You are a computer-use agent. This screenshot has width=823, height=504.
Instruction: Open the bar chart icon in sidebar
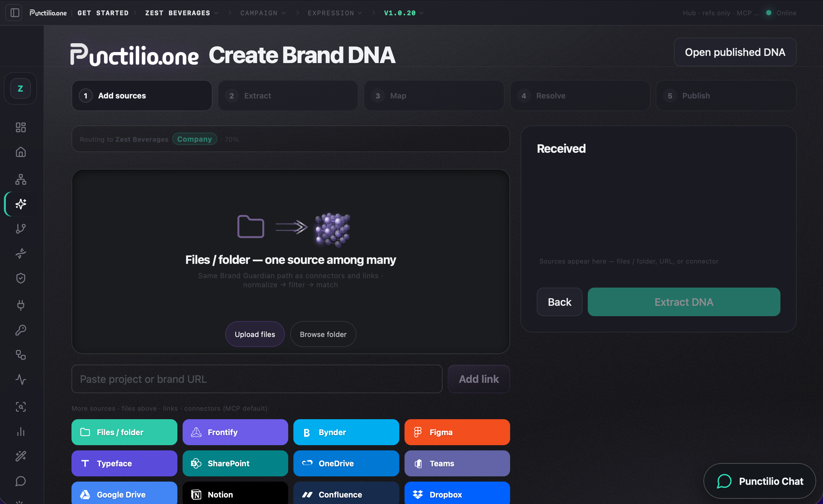[x=21, y=432]
